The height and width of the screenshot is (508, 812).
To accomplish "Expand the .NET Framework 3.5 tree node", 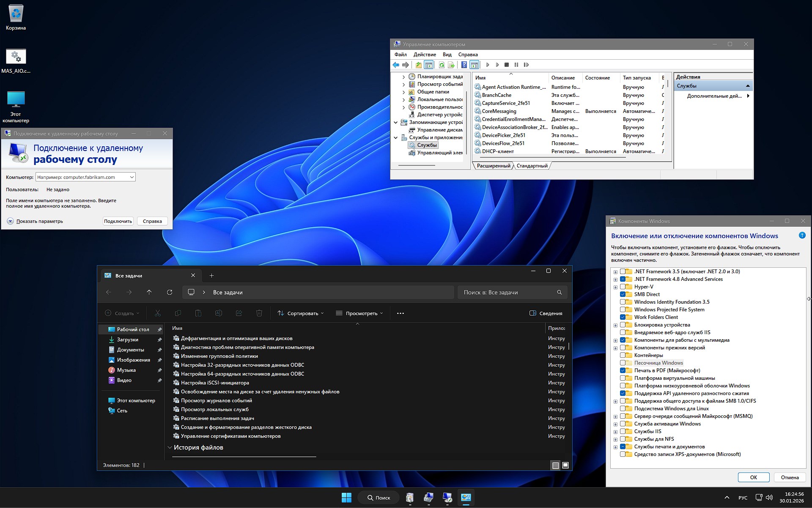I will (x=615, y=272).
